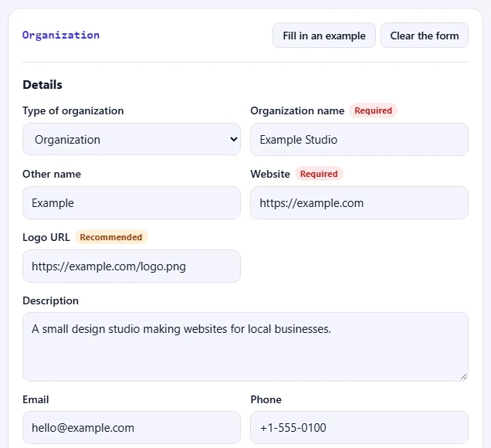Viewport: 491px width, 448px height.
Task: Click the Phone label
Action: click(266, 399)
